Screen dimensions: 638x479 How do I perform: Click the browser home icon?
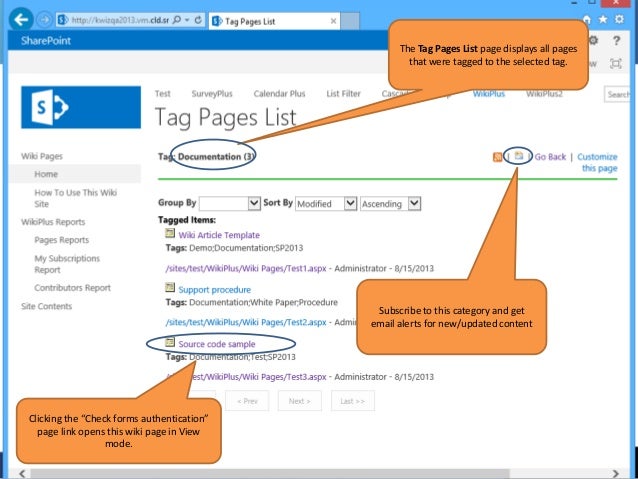586,19
